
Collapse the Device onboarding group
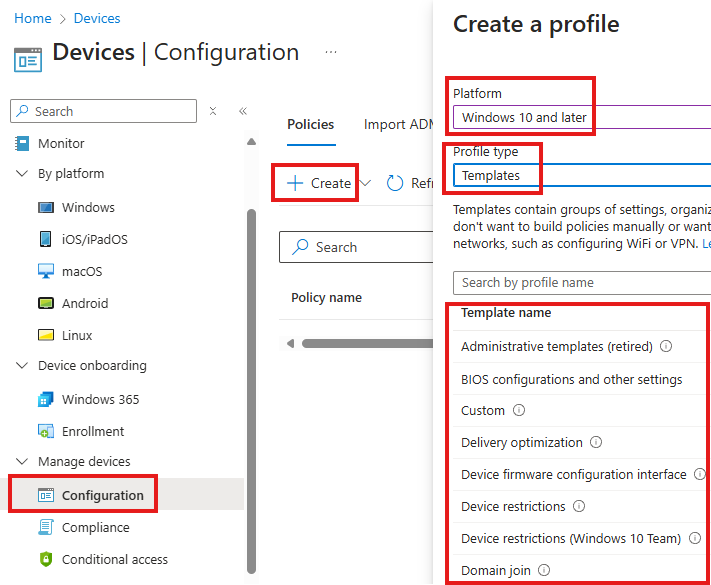[22, 365]
